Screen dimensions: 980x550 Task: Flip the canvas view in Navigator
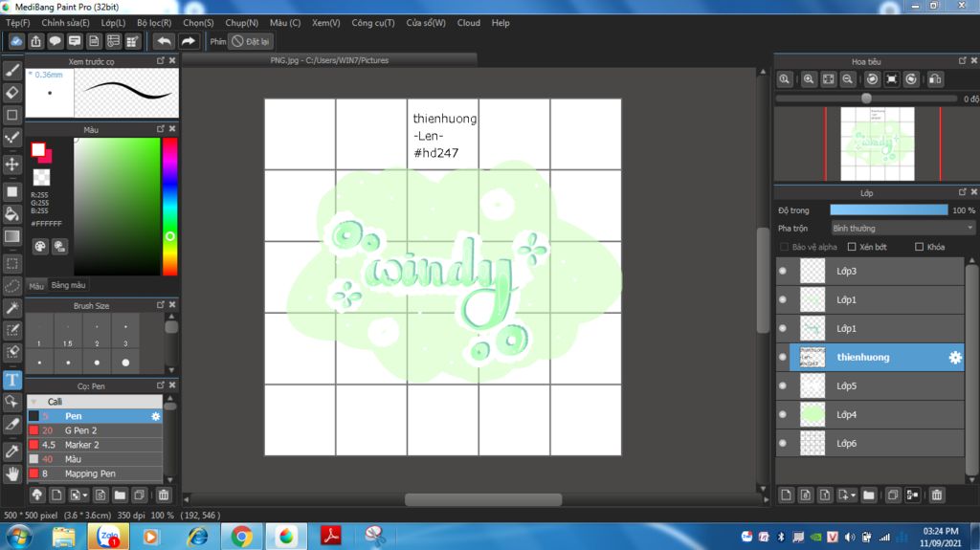pyautogui.click(x=935, y=79)
